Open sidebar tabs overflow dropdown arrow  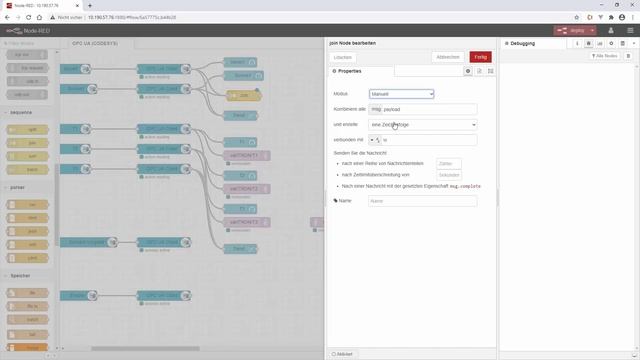[x=634, y=43]
